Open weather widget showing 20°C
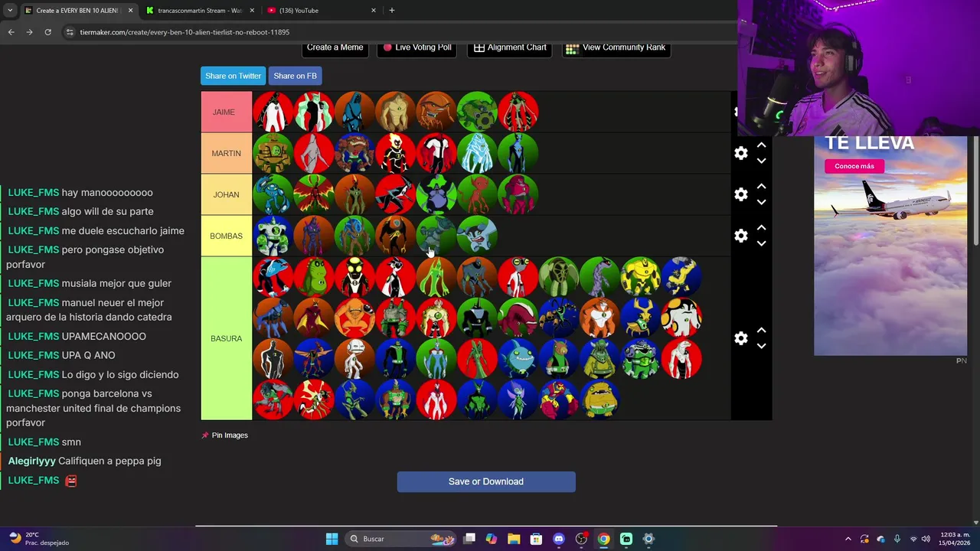The width and height of the screenshot is (980, 551). click(38, 539)
